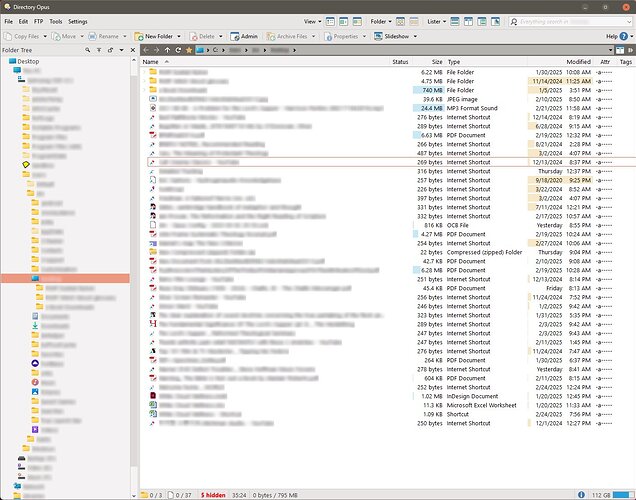Go forward with the right arrow
636x500 pixels.
(x=157, y=50)
